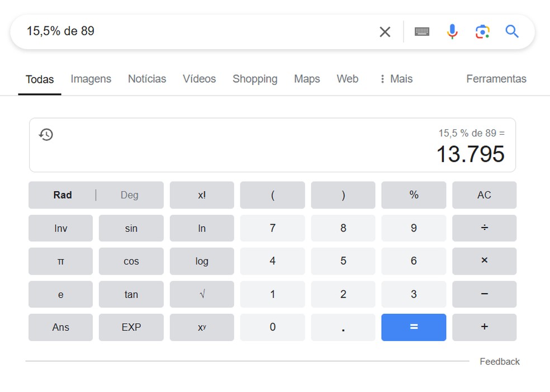Clear the calculator with AC
The height and width of the screenshot is (392, 550).
484,195
